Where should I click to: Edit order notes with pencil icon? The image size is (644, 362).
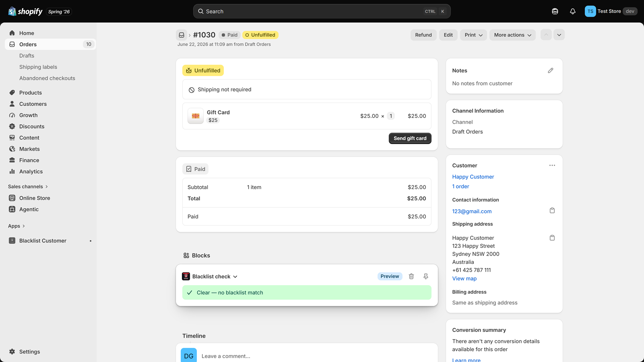pyautogui.click(x=551, y=70)
